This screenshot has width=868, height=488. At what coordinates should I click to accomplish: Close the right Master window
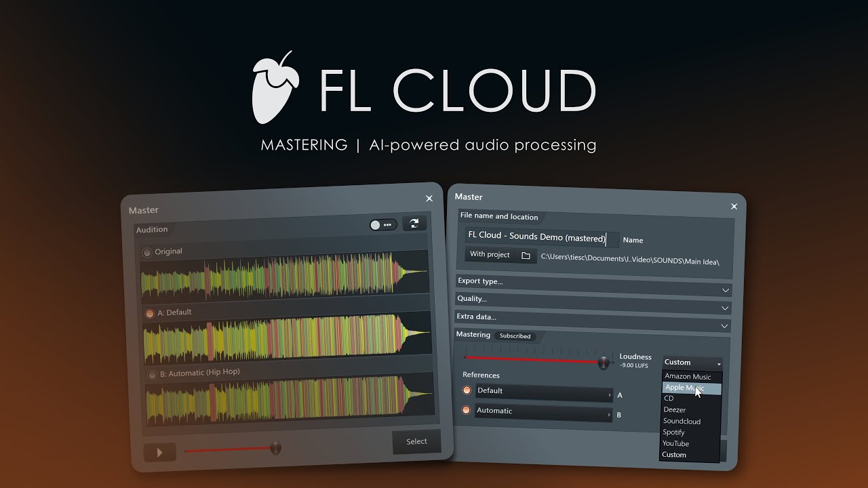pos(734,207)
